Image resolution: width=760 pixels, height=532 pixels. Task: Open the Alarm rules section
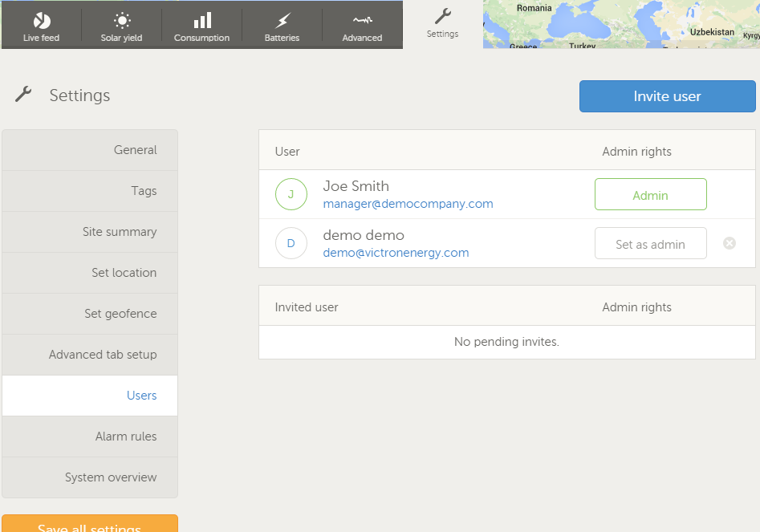click(x=90, y=437)
